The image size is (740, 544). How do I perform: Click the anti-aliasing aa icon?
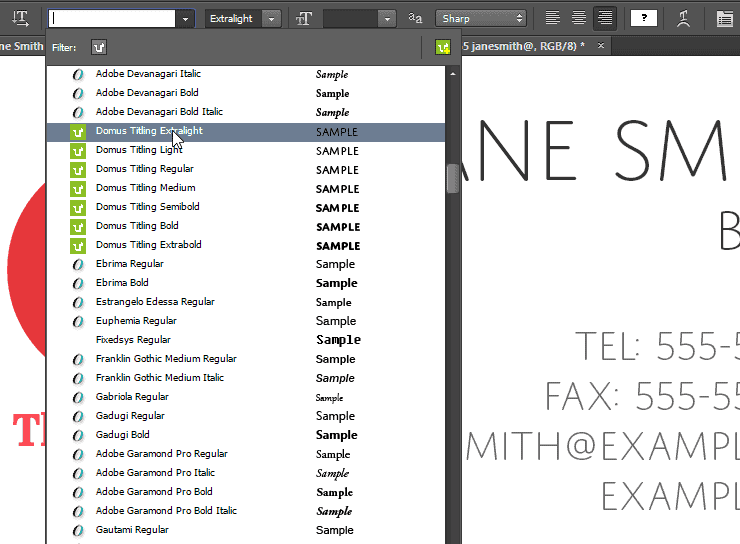(415, 18)
